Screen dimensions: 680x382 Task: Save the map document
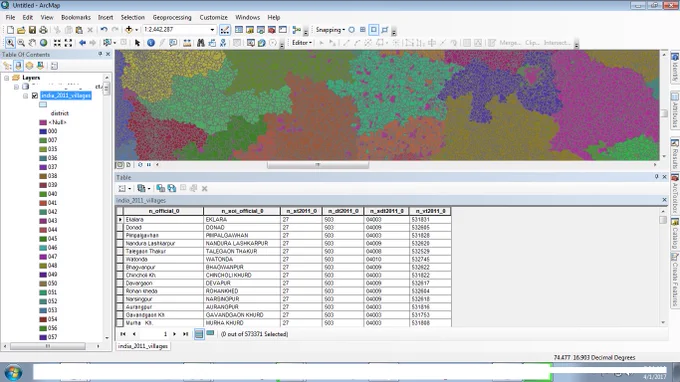coord(32,30)
